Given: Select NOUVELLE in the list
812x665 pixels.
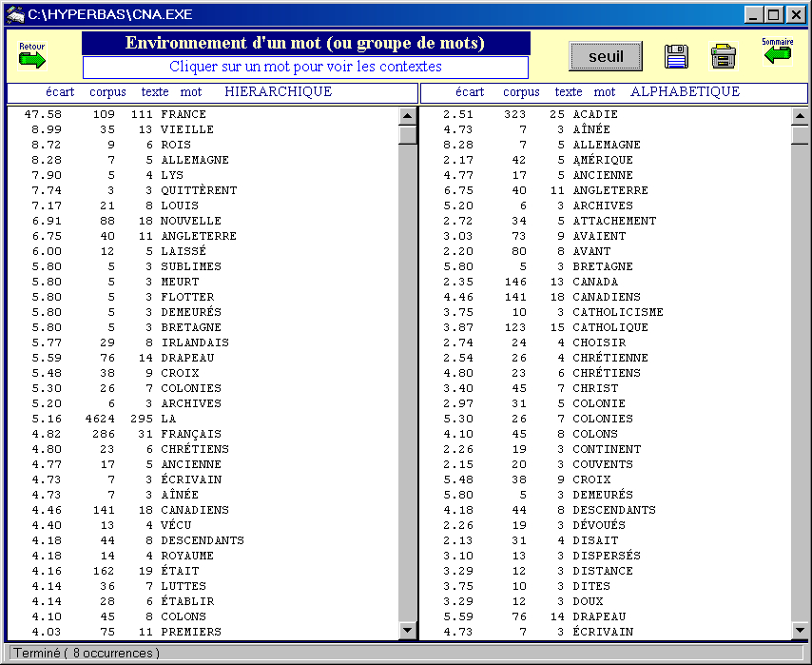Looking at the screenshot, I should pyautogui.click(x=191, y=221).
